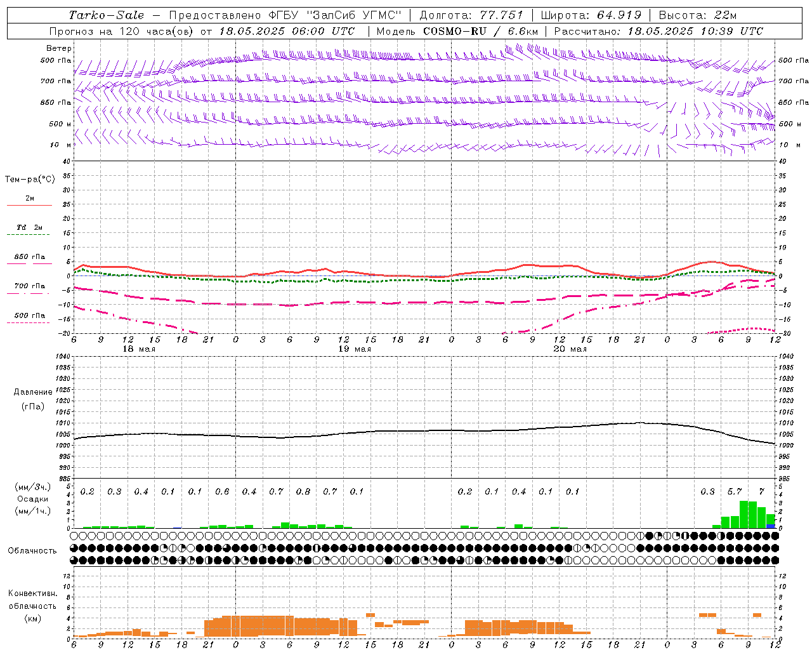Click the "Осадки" precipitation label

click(x=32, y=499)
